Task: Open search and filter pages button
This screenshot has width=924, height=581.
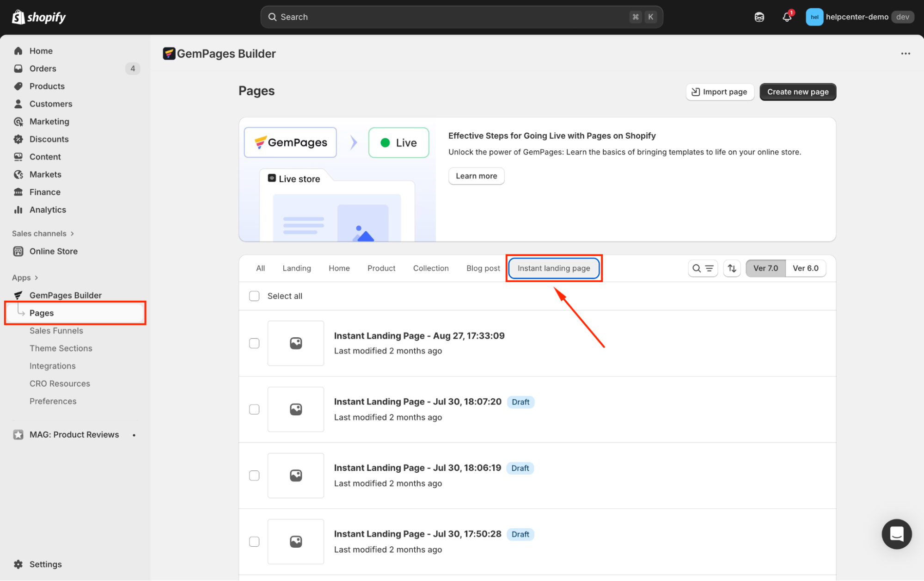Action: click(x=703, y=268)
